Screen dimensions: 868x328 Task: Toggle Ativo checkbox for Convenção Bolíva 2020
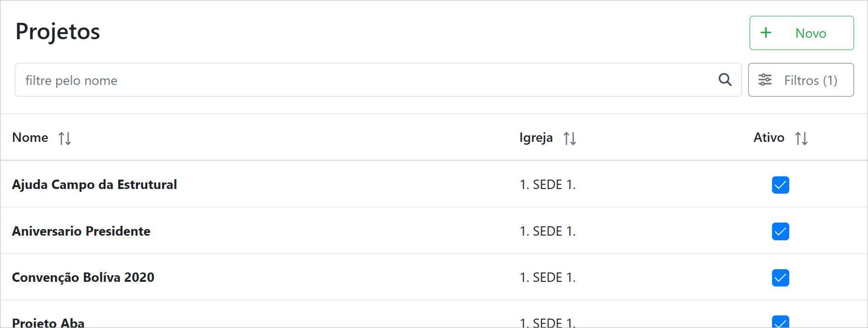click(x=780, y=278)
